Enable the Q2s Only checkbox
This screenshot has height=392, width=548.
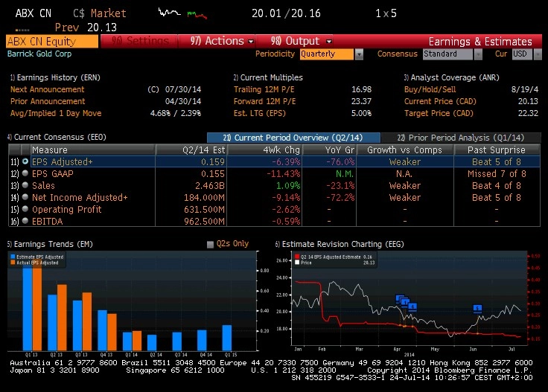tap(210, 244)
